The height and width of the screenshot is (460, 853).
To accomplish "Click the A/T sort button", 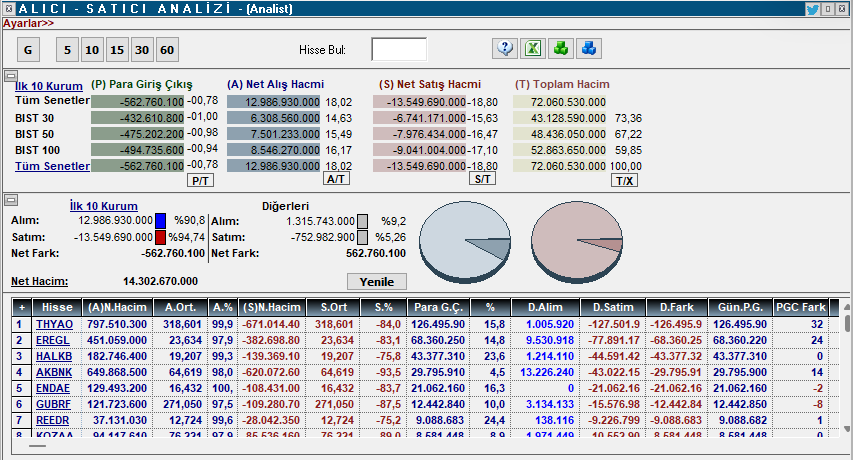I will 336,178.
